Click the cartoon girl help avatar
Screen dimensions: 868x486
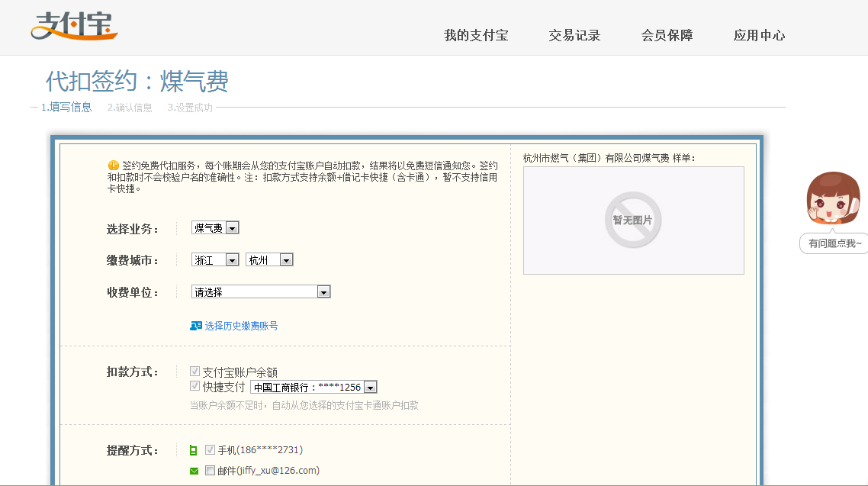click(832, 199)
